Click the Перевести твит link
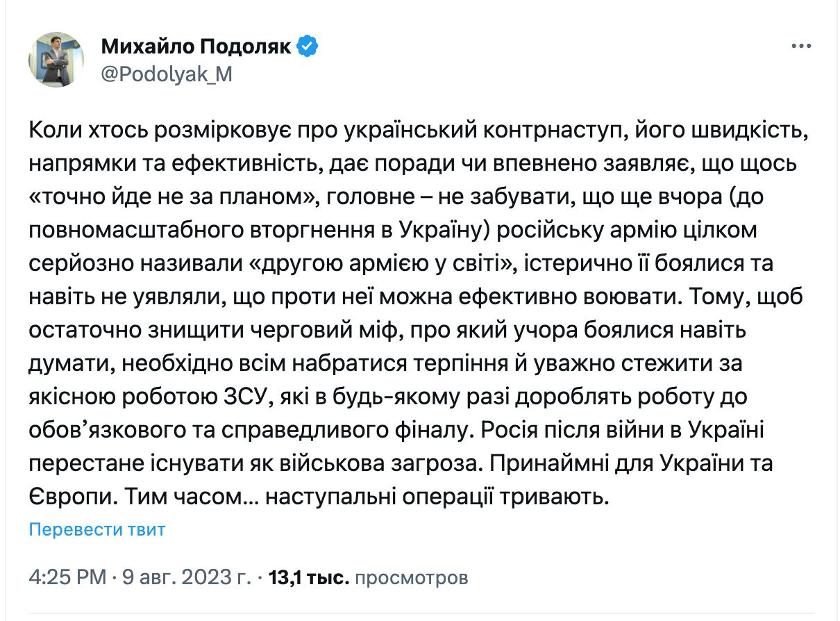This screenshot has height=621, width=840. coord(97,530)
